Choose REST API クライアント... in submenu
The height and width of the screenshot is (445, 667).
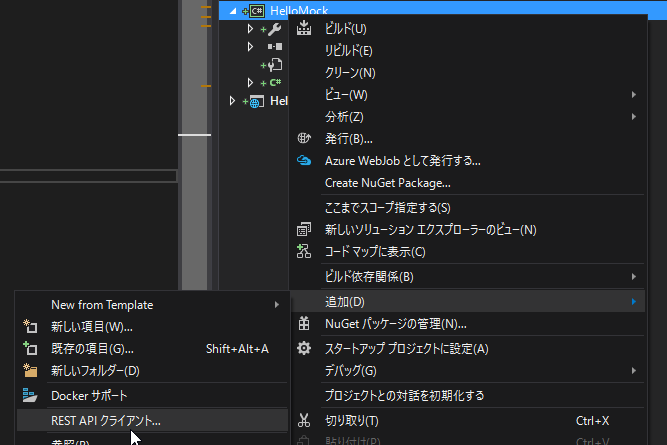[x=152, y=420]
